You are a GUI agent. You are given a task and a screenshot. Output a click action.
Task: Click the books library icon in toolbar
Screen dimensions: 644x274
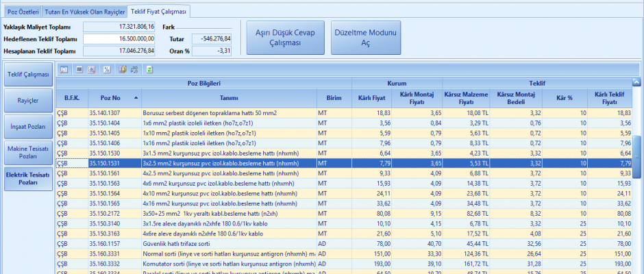pos(123,69)
